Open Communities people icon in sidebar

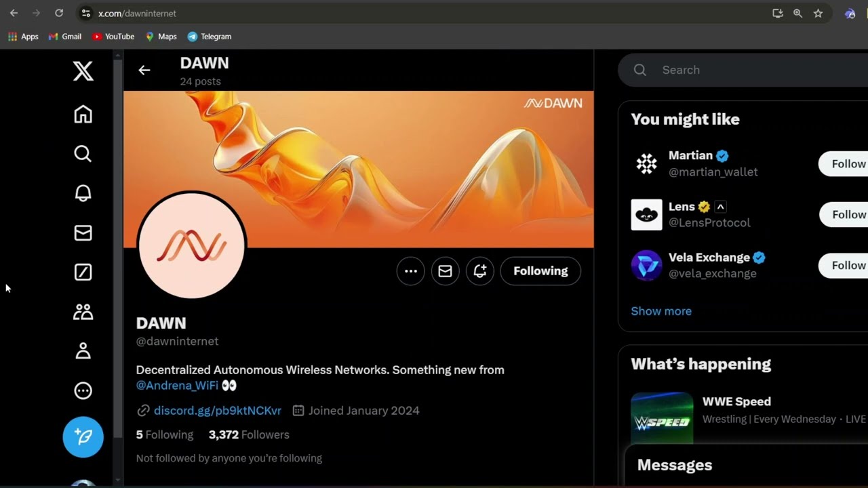83,312
